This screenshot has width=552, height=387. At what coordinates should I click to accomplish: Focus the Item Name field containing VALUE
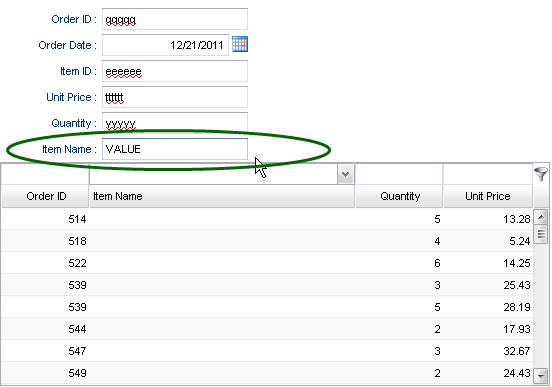coord(175,149)
